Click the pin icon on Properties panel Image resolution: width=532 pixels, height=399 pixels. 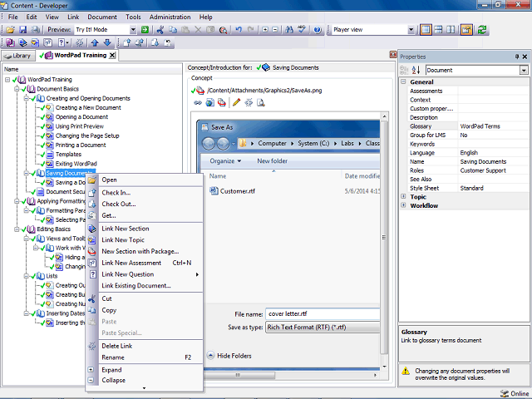(x=517, y=57)
